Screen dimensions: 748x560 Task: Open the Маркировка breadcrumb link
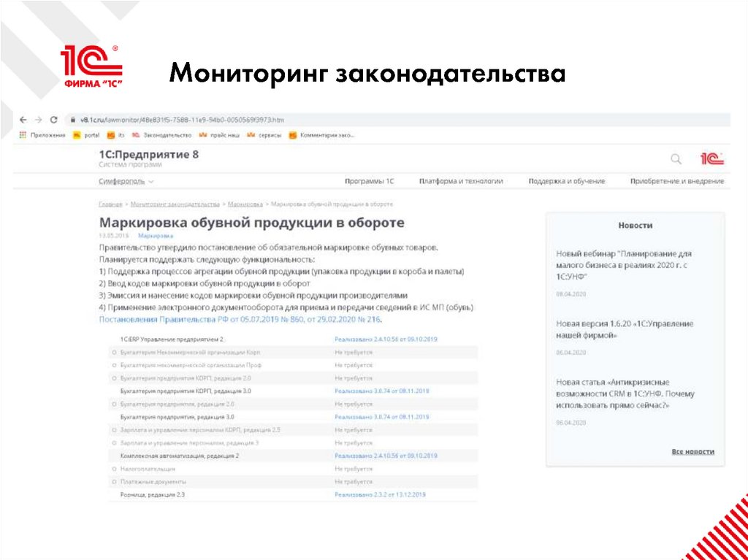tap(245, 204)
